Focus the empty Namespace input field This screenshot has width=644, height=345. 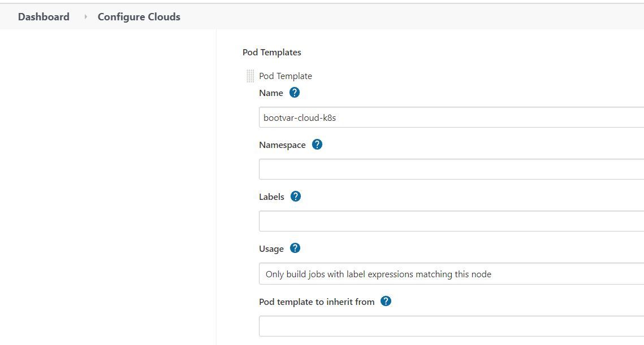[x=451, y=169]
